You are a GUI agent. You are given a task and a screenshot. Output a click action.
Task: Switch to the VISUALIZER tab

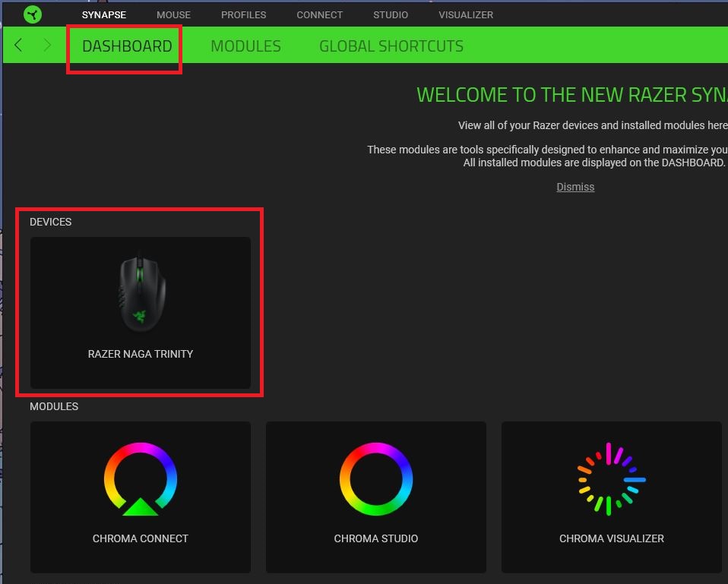(466, 15)
